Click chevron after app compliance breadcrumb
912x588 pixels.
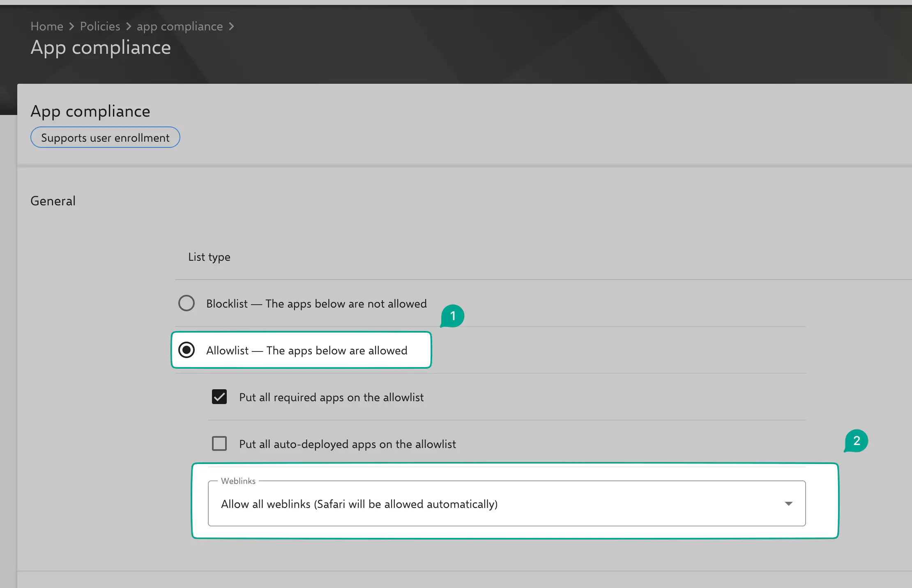[x=232, y=26]
